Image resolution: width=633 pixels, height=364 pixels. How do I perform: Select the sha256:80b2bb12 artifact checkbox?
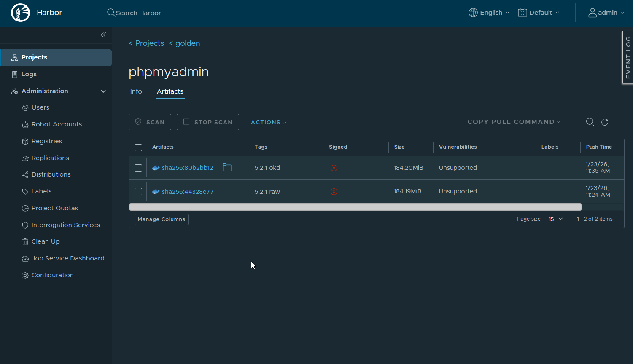(x=138, y=168)
